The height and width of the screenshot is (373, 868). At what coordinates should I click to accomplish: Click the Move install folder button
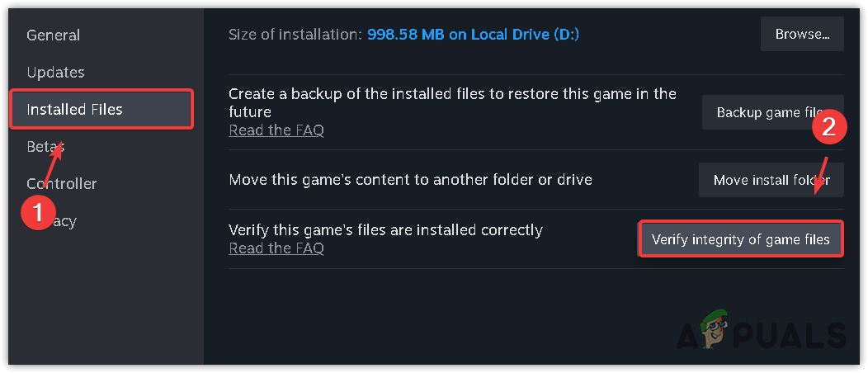[x=771, y=180]
